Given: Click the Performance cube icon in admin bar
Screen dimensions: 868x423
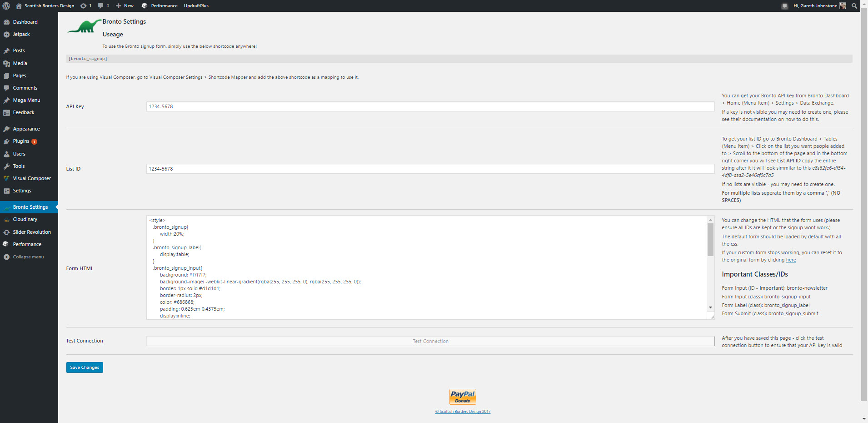Looking at the screenshot, I should coord(145,6).
